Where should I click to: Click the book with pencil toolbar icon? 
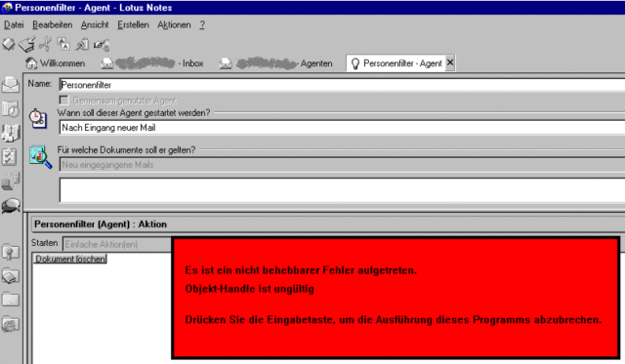click(27, 44)
